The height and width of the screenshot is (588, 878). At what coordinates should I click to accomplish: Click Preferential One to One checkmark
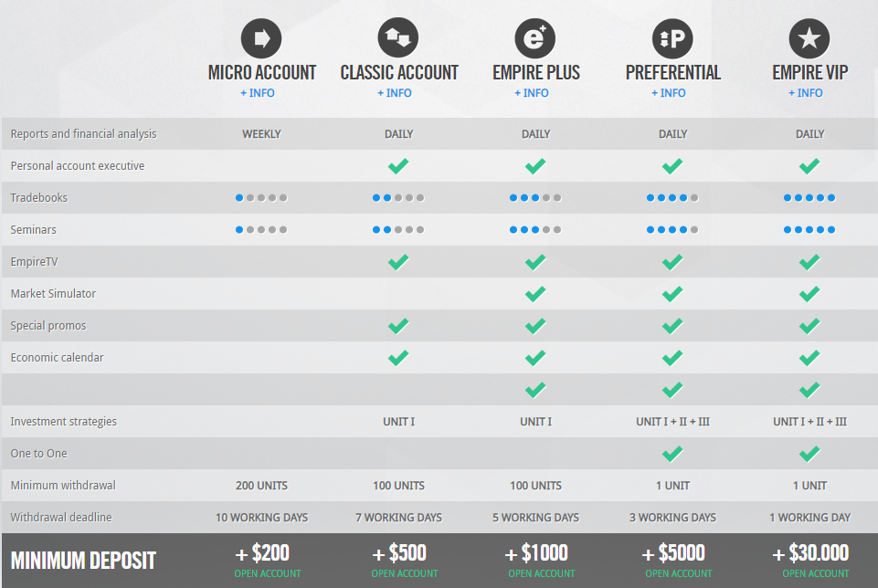672,453
